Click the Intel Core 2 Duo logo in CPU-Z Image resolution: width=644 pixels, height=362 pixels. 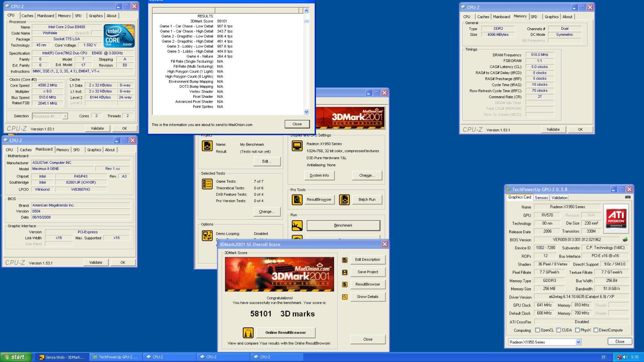click(x=119, y=36)
